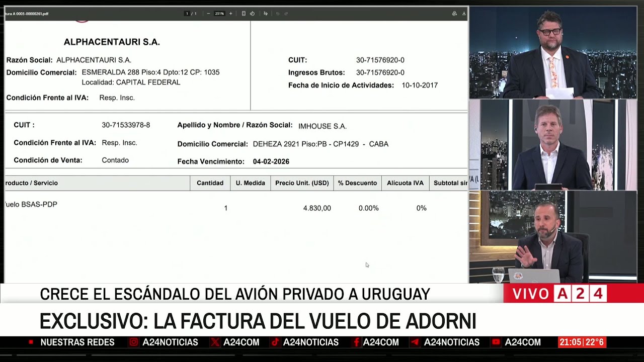Image resolution: width=644 pixels, height=362 pixels.
Task: Click the address 'ESMERALDA 288 Piso:4 Dpto:12 CP: 1035'
Action: (x=150, y=72)
